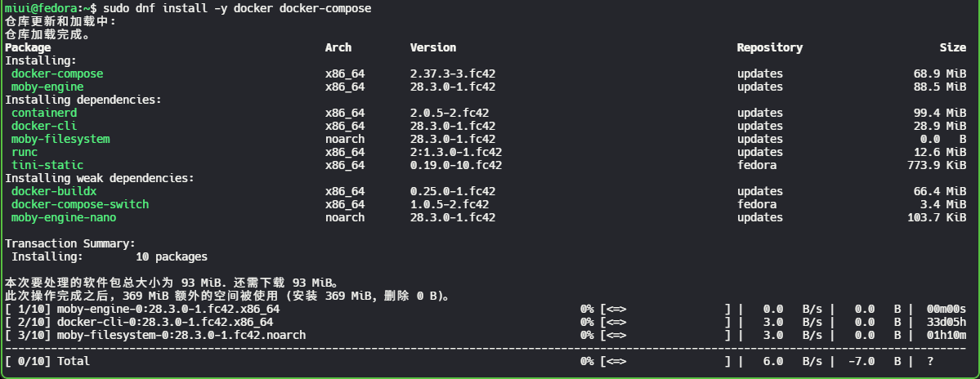Click the Repository column header

pyautogui.click(x=769, y=47)
